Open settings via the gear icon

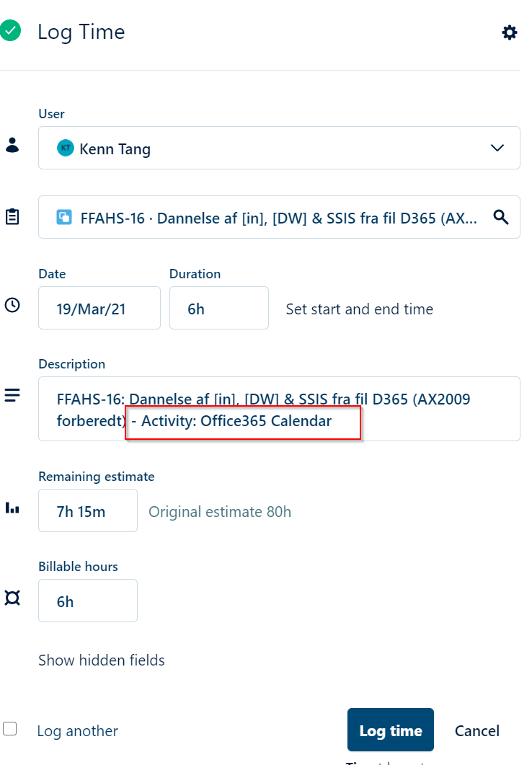click(510, 32)
